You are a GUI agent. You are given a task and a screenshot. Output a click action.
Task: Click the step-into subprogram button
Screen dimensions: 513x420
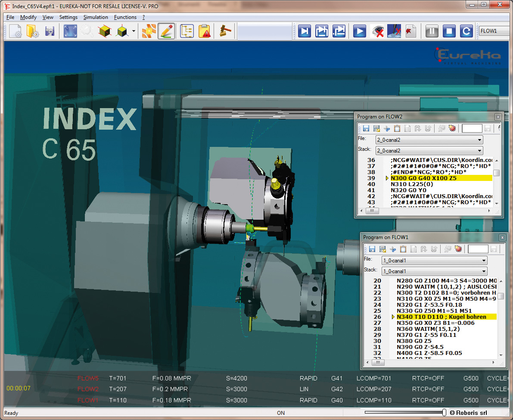pos(339,31)
